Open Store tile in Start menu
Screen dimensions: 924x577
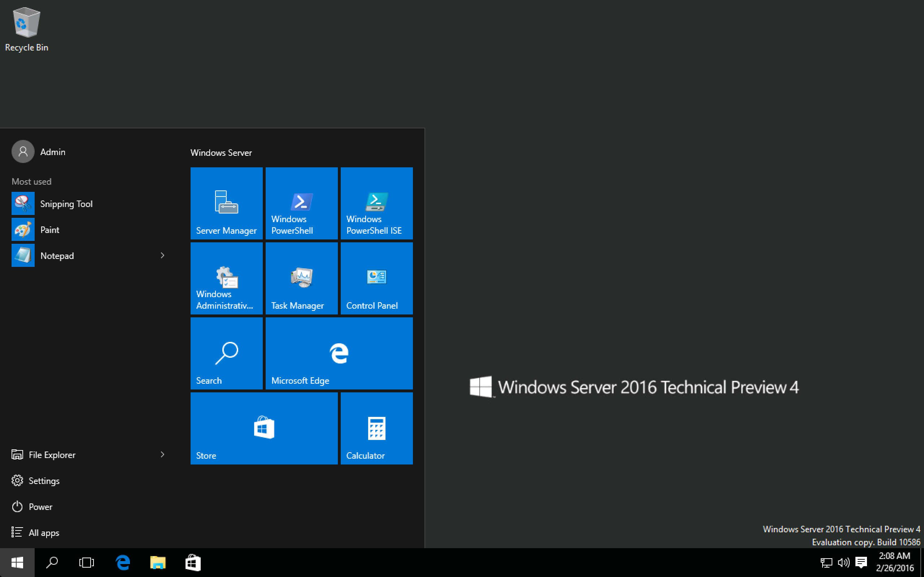pos(263,429)
